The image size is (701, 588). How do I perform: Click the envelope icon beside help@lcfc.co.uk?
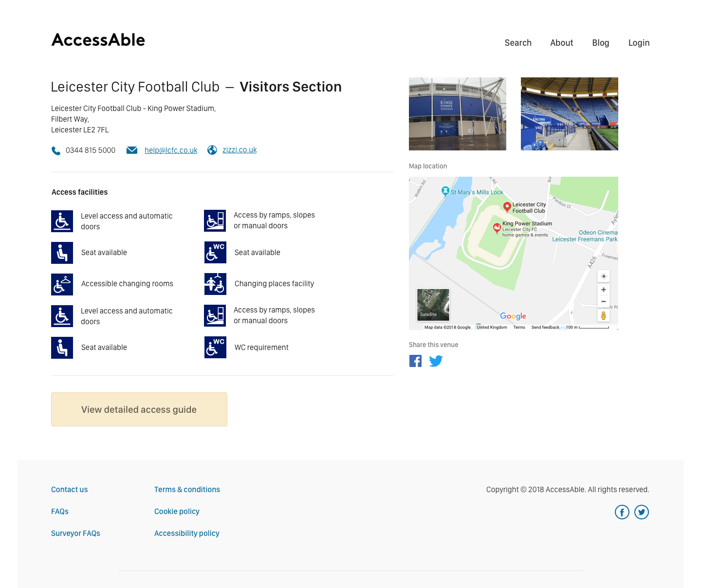point(132,150)
